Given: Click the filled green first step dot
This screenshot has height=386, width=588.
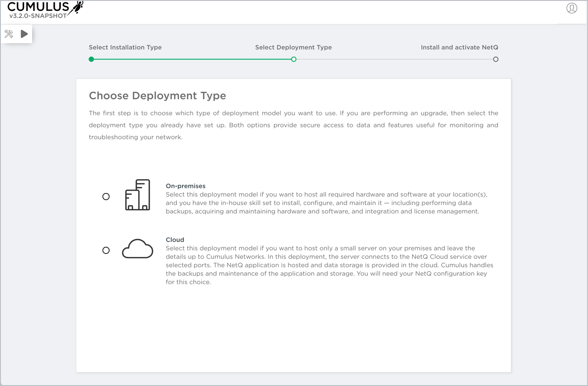Looking at the screenshot, I should click(x=91, y=59).
